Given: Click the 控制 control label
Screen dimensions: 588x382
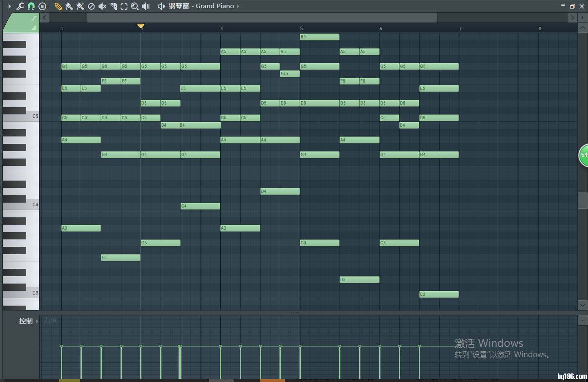Looking at the screenshot, I should [26, 321].
